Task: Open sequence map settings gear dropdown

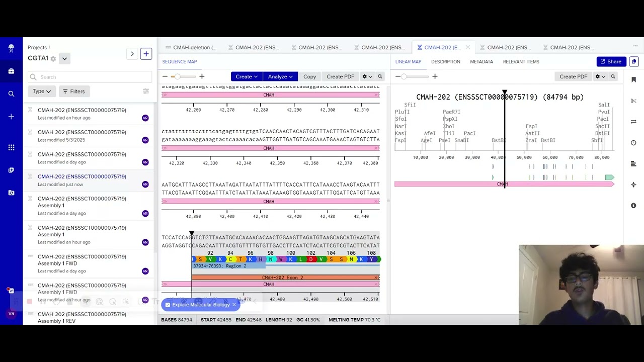Action: 367,76
